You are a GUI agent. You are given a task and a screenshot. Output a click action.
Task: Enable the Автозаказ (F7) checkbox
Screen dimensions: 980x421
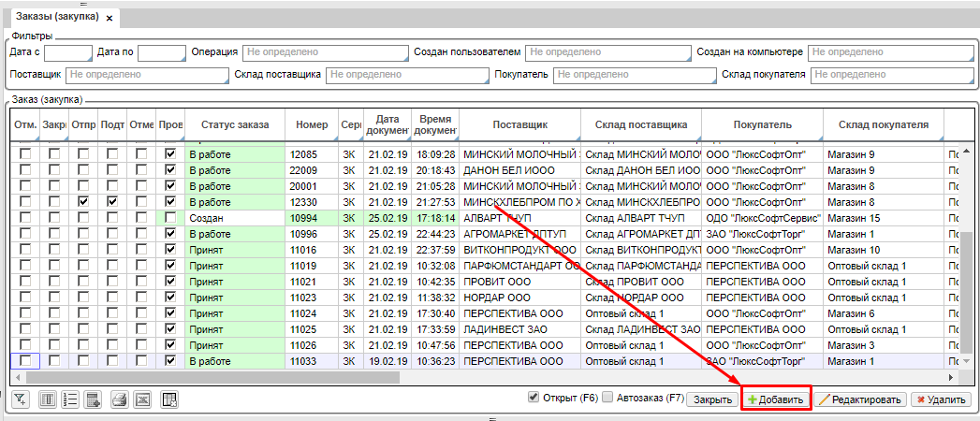click(x=607, y=397)
